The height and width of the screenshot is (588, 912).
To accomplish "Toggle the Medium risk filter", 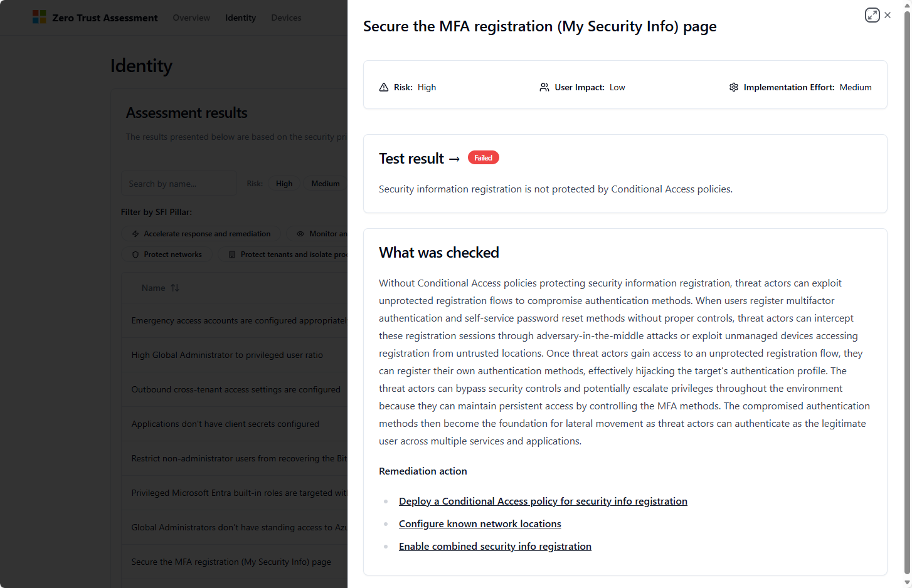I will (326, 183).
